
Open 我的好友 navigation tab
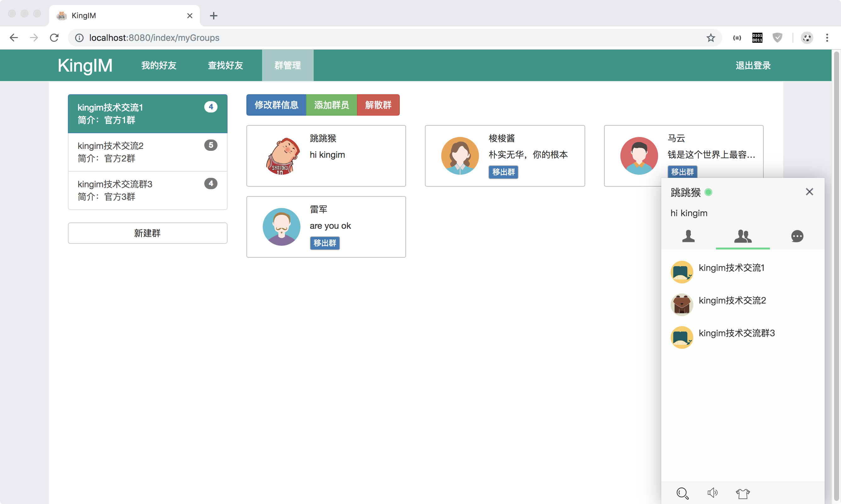(159, 65)
